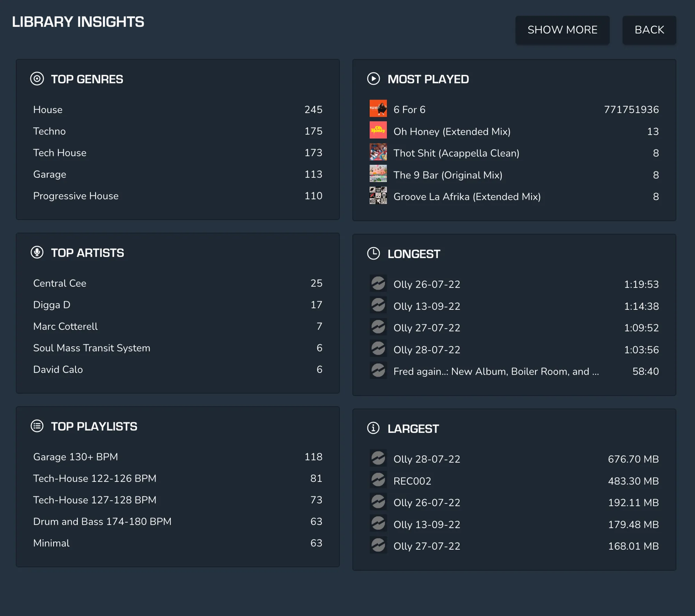The image size is (695, 616).
Task: Click the Top Playlists list icon
Action: [37, 426]
